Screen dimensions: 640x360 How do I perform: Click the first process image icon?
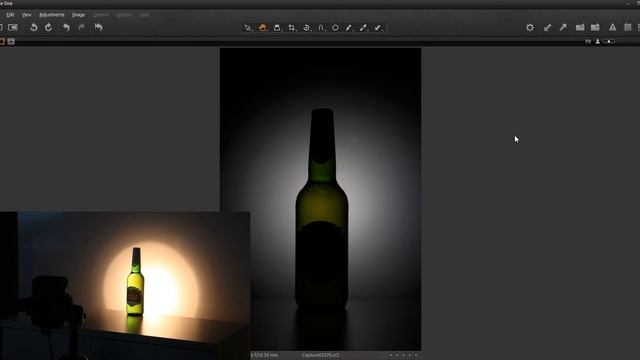580,27
